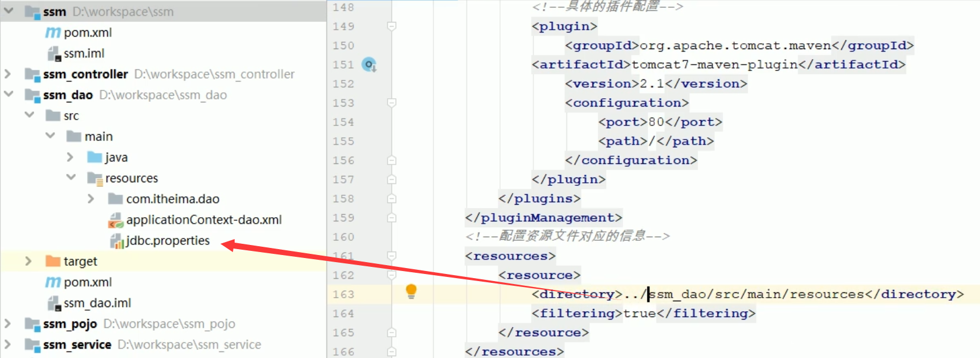Click line number 163 in gutter

[344, 294]
